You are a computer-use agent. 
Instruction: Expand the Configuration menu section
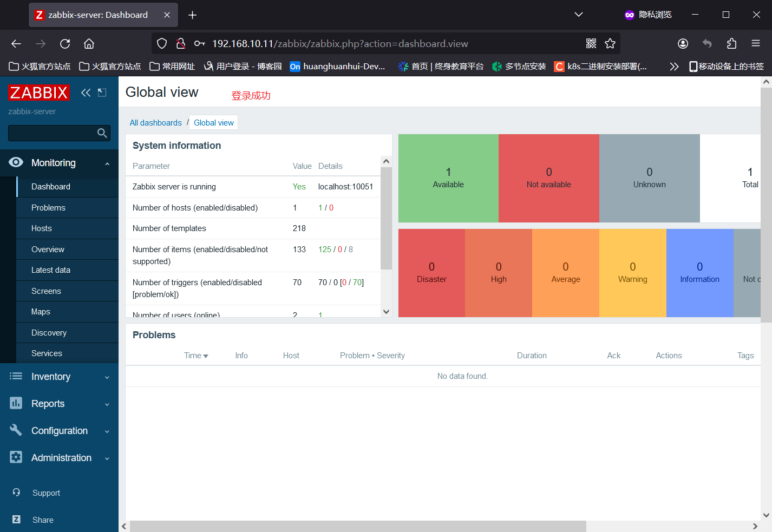point(107,431)
